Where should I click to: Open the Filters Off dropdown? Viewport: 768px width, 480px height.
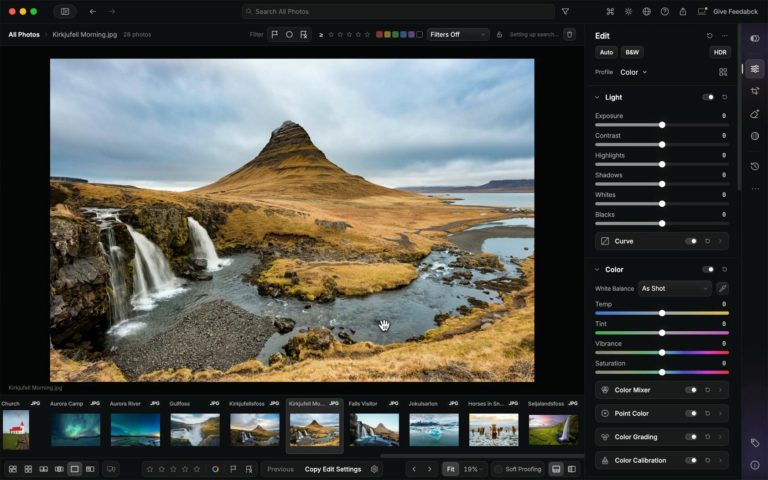tap(457, 34)
